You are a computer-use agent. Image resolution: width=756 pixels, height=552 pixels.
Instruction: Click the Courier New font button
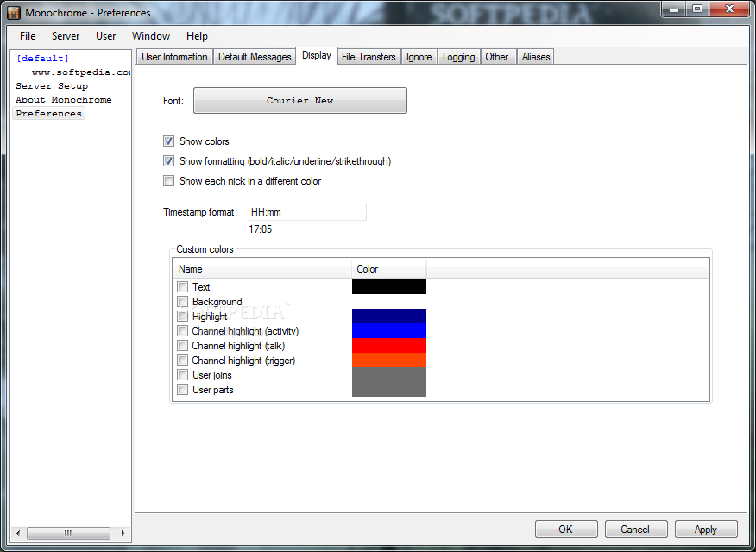(x=300, y=101)
